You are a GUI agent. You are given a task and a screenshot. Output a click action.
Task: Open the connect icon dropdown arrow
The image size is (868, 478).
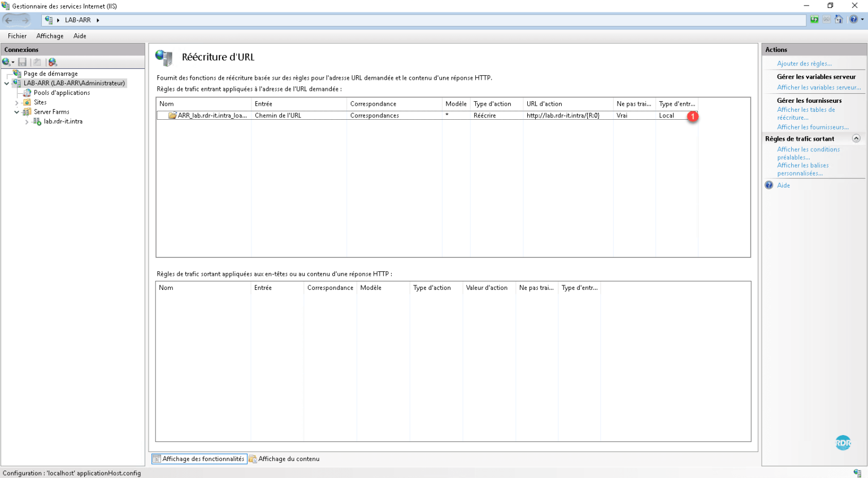(13, 62)
